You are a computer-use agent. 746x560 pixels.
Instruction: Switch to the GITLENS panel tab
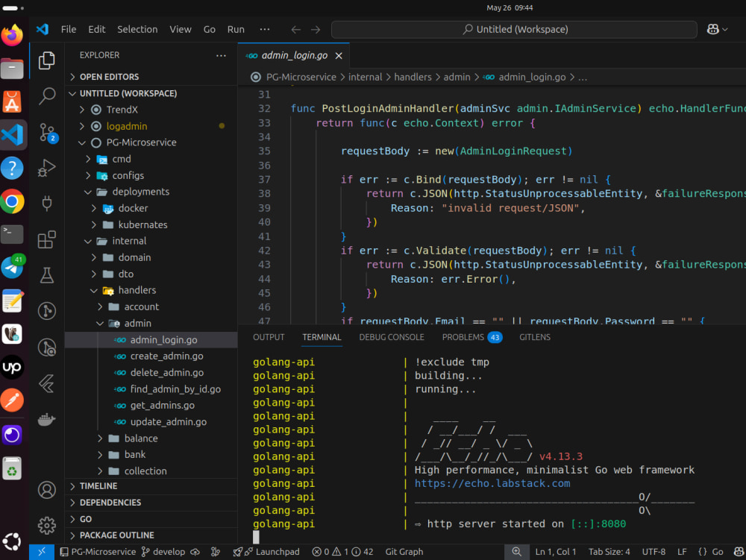tap(535, 338)
